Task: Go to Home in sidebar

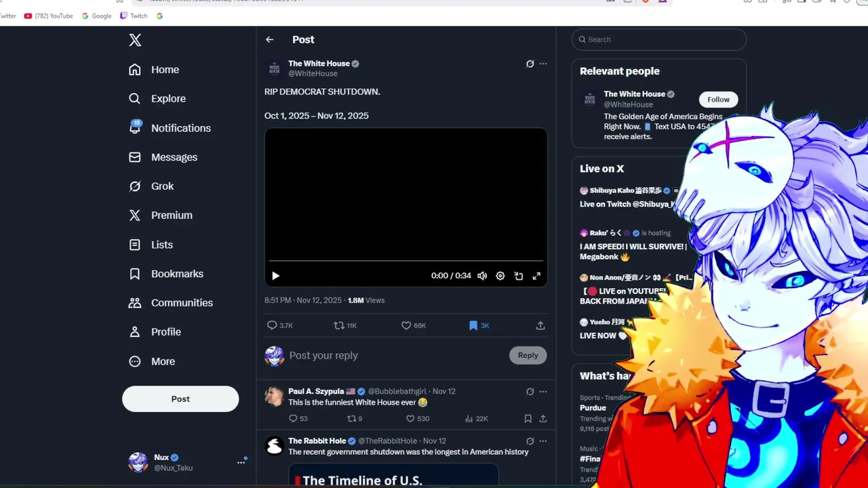Action: click(x=155, y=70)
